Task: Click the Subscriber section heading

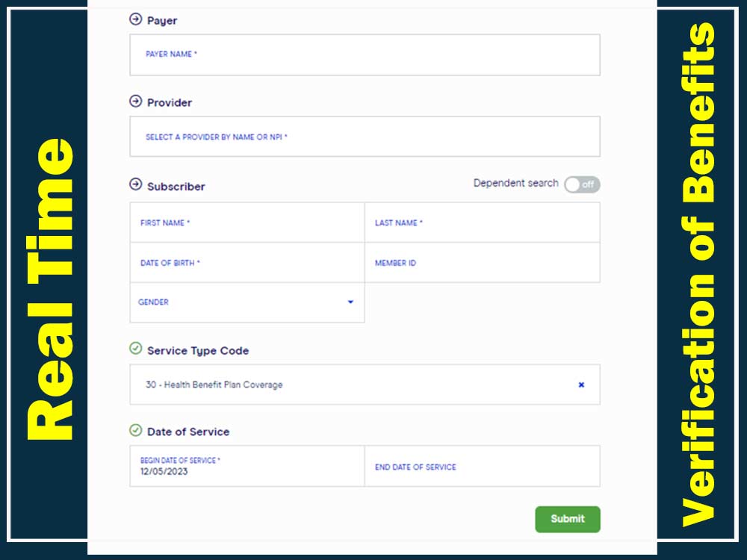Action: pyautogui.click(x=176, y=187)
